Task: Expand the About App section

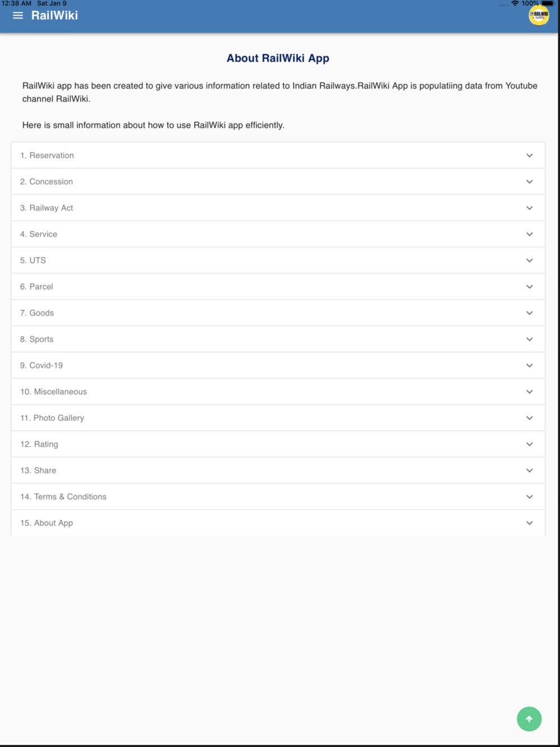Action: click(x=278, y=523)
